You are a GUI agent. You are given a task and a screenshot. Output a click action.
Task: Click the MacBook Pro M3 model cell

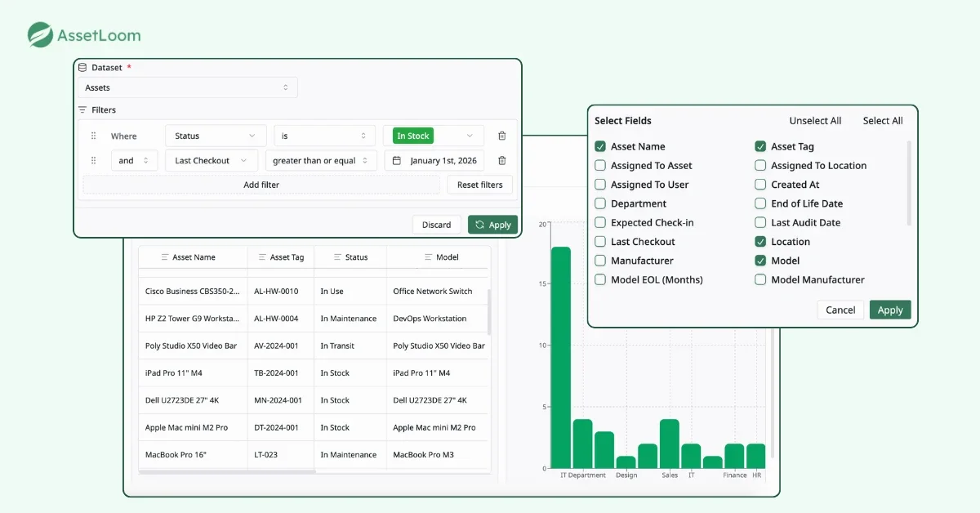coord(439,455)
